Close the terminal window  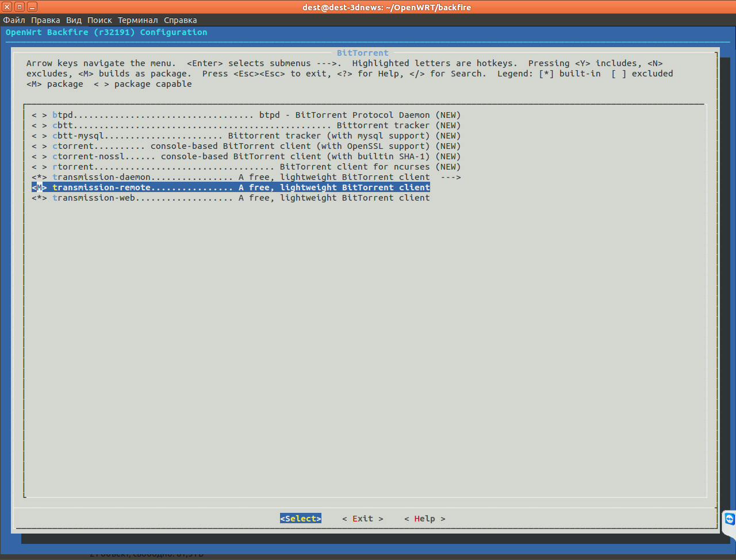point(7,7)
